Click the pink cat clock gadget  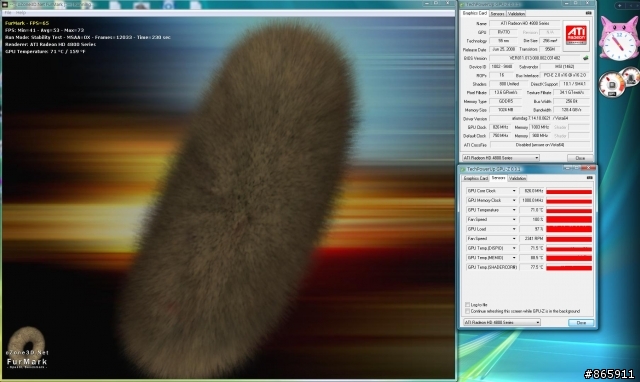coord(618,39)
